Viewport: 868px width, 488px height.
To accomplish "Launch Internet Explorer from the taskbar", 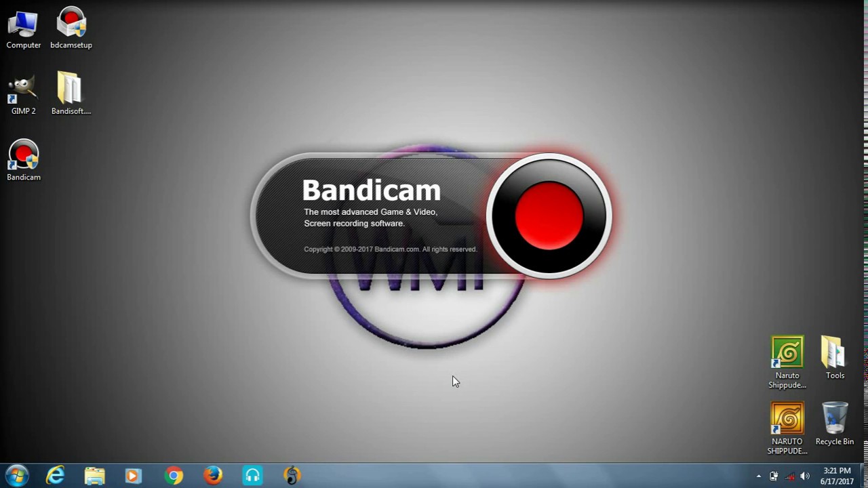I will click(x=56, y=476).
